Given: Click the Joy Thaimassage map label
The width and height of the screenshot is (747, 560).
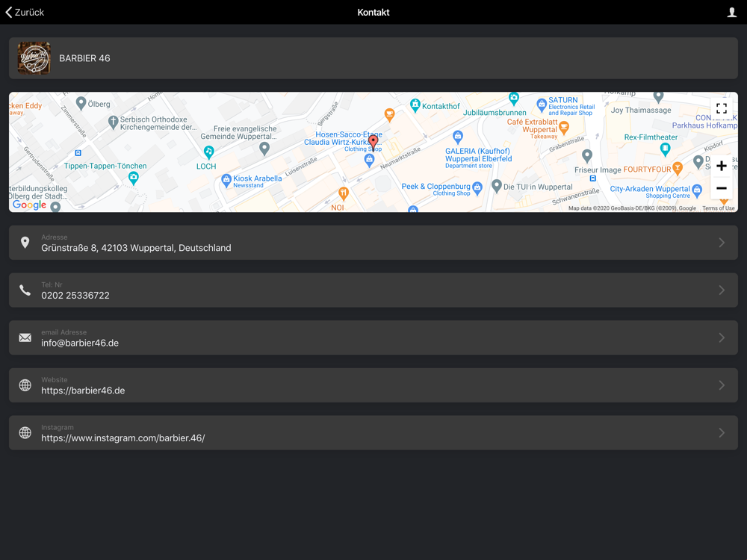Looking at the screenshot, I should pyautogui.click(x=641, y=110).
